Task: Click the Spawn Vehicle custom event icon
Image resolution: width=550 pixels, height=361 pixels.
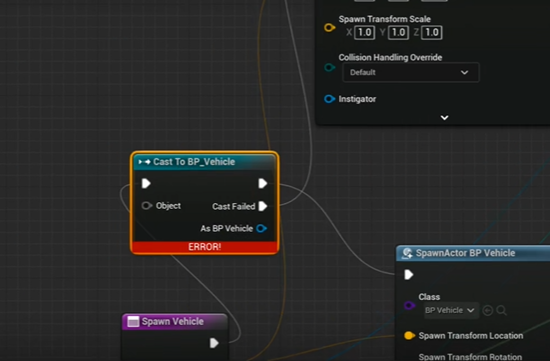Action: tap(133, 321)
